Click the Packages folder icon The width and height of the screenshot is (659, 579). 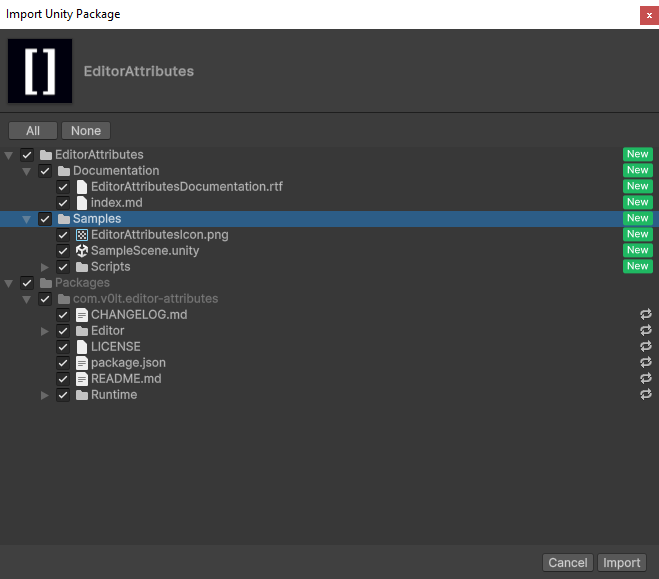tap(46, 283)
